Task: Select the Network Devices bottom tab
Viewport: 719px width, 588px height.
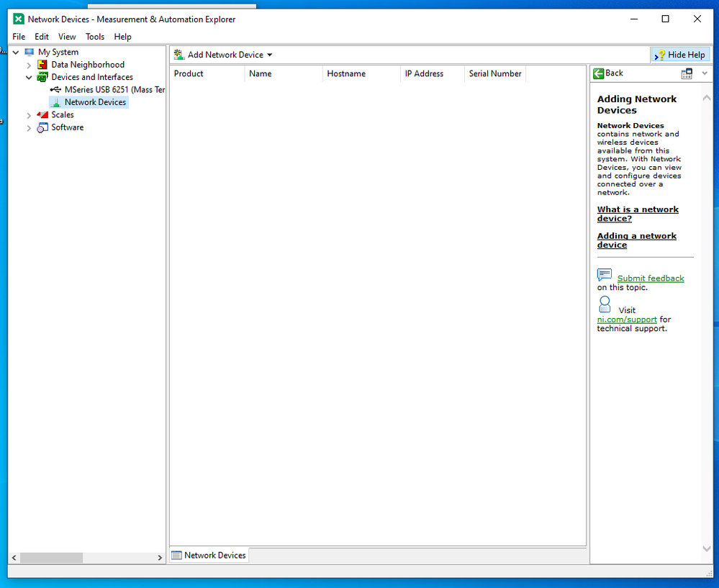Action: (x=209, y=556)
